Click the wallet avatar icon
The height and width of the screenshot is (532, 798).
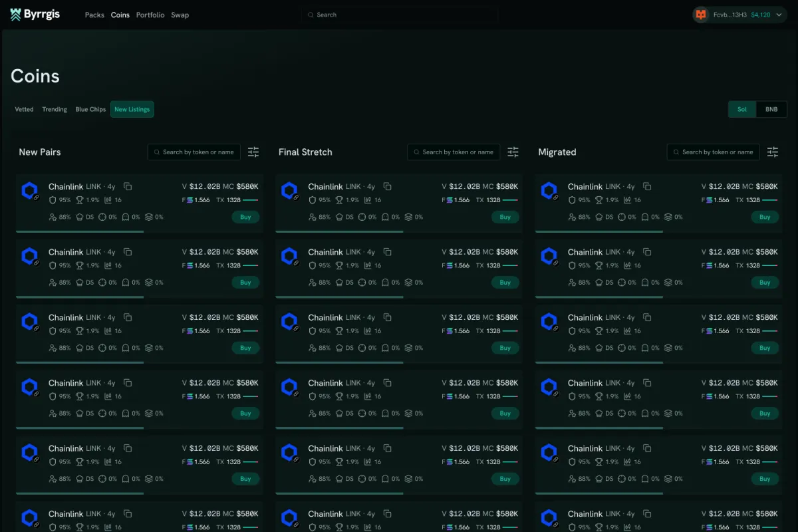pos(701,15)
